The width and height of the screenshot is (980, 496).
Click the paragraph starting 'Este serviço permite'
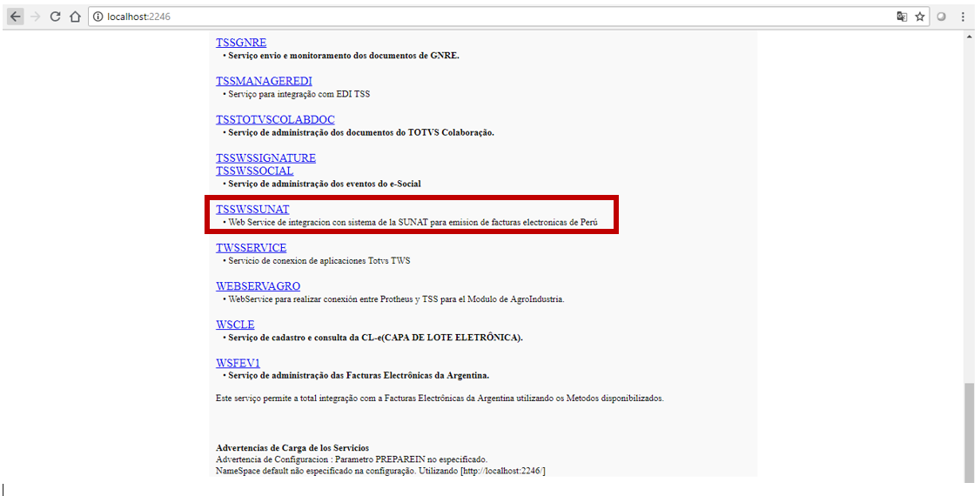[x=440, y=399]
